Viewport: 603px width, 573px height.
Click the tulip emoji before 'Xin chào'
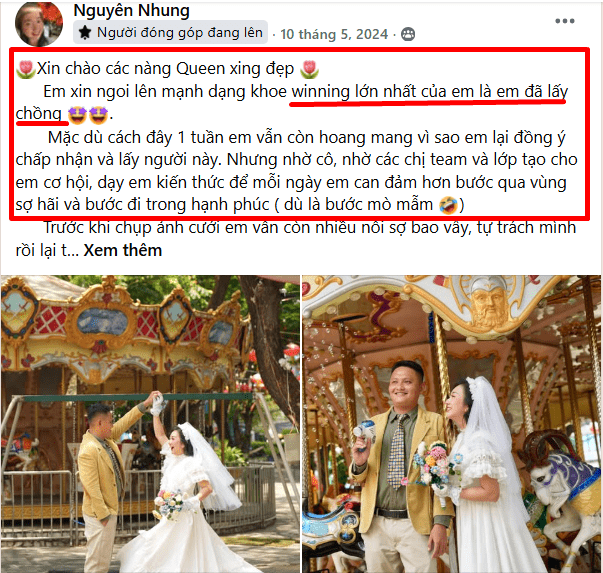click(26, 69)
